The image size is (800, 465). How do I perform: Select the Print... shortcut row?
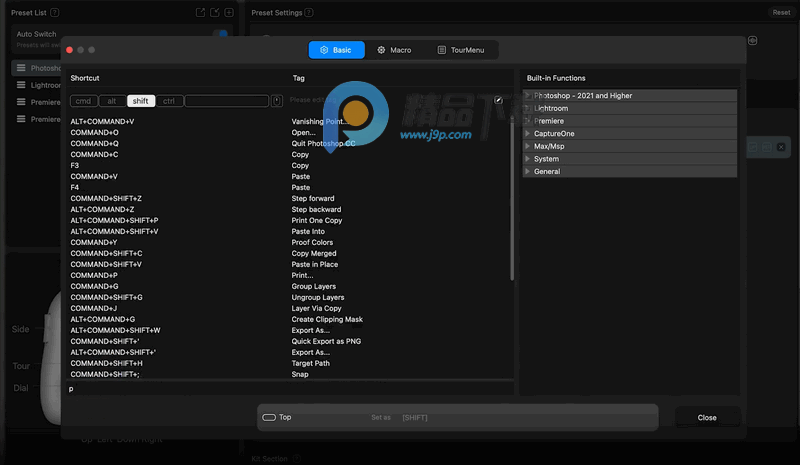tap(290, 275)
